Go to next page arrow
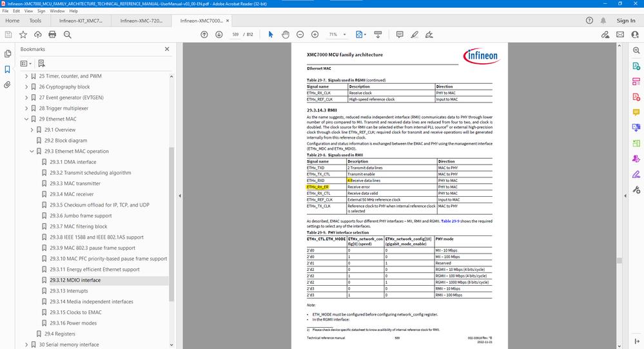 point(219,35)
